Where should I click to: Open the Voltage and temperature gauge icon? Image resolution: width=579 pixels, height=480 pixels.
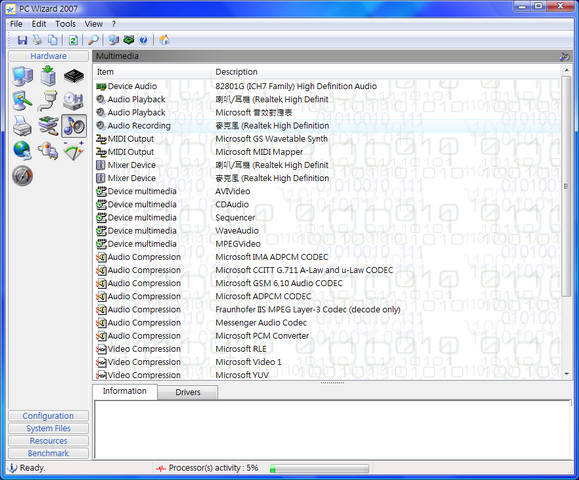(x=73, y=151)
